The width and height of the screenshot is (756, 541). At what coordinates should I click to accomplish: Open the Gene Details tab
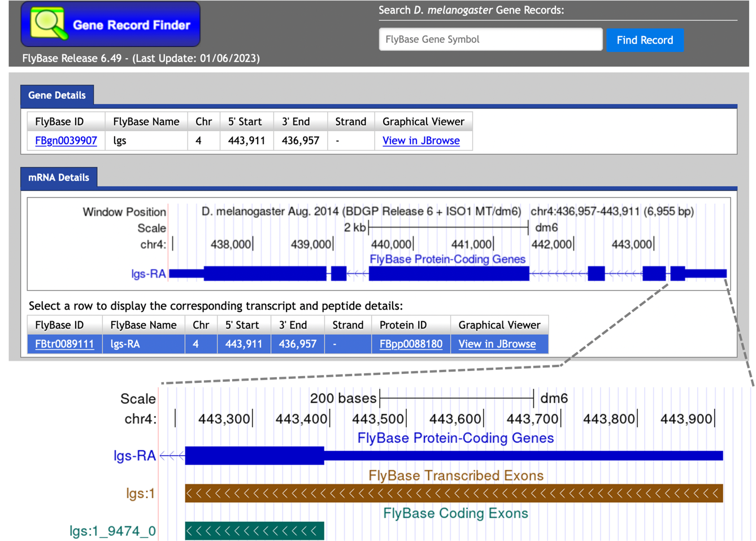[57, 95]
